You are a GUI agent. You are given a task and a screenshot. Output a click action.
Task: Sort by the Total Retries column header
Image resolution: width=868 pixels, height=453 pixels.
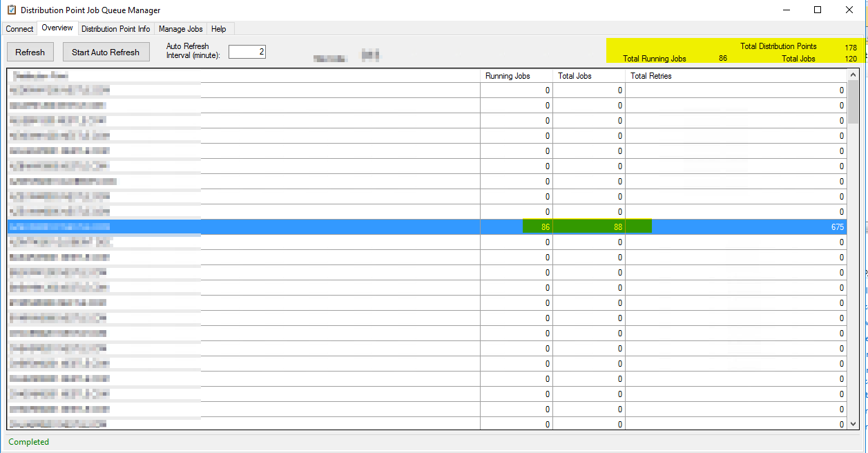click(736, 76)
